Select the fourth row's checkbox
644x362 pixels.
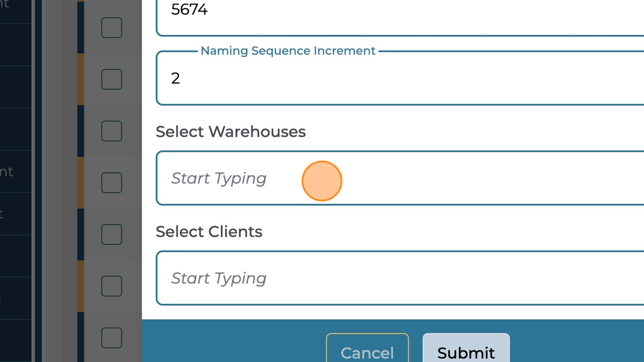pyautogui.click(x=112, y=182)
